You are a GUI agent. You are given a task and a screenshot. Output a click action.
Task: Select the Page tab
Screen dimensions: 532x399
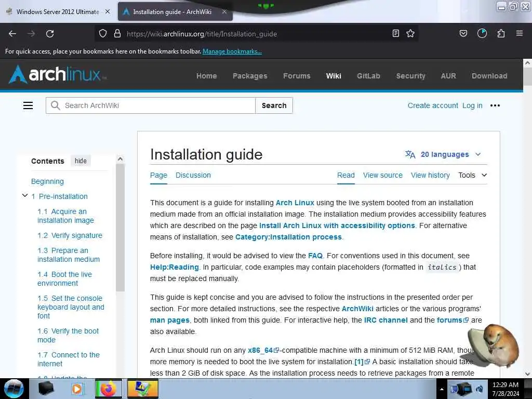click(x=158, y=175)
